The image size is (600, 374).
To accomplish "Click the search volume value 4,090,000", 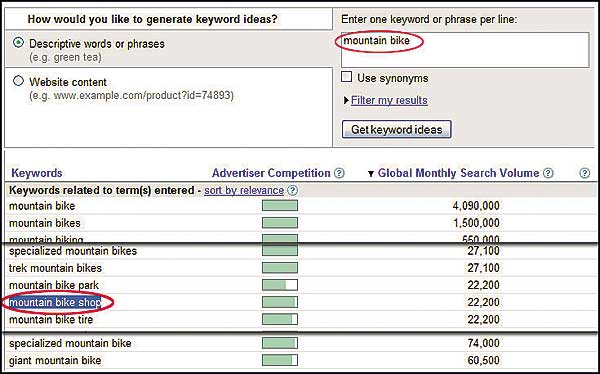I will click(476, 206).
